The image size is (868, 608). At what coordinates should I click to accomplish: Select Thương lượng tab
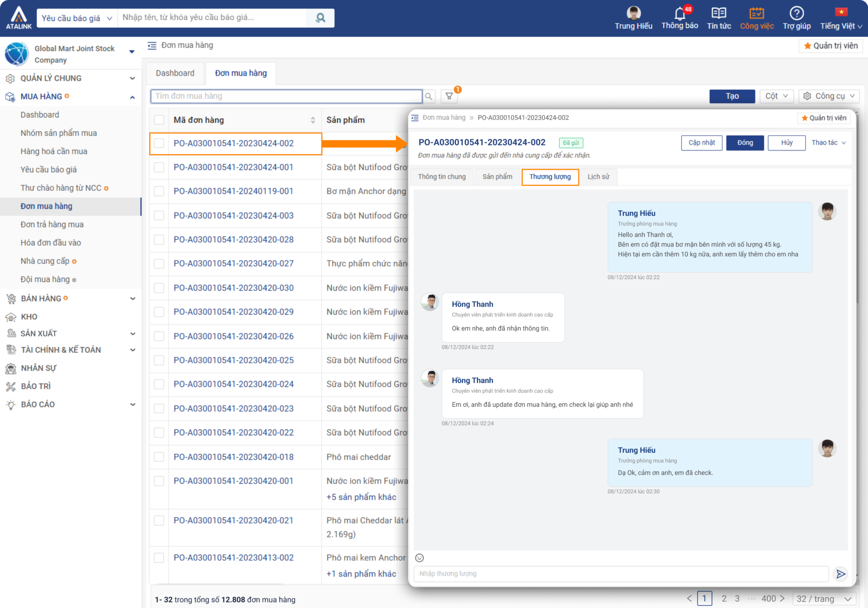[550, 177]
